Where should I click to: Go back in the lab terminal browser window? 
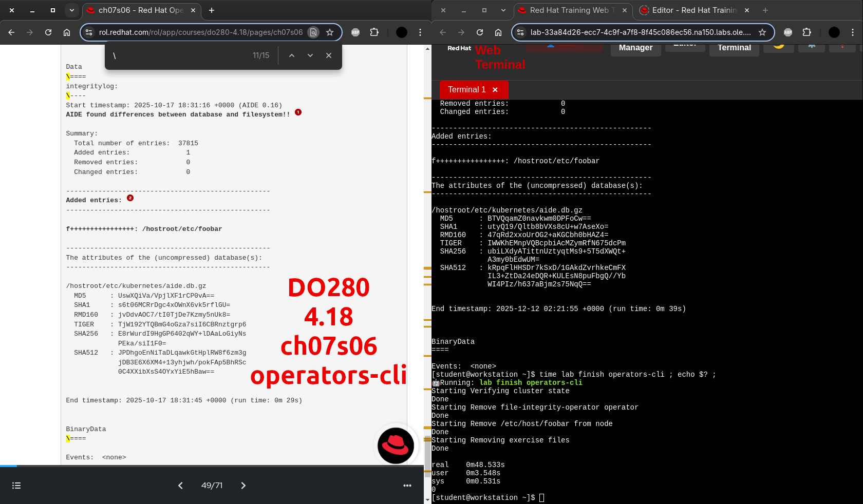(x=443, y=32)
